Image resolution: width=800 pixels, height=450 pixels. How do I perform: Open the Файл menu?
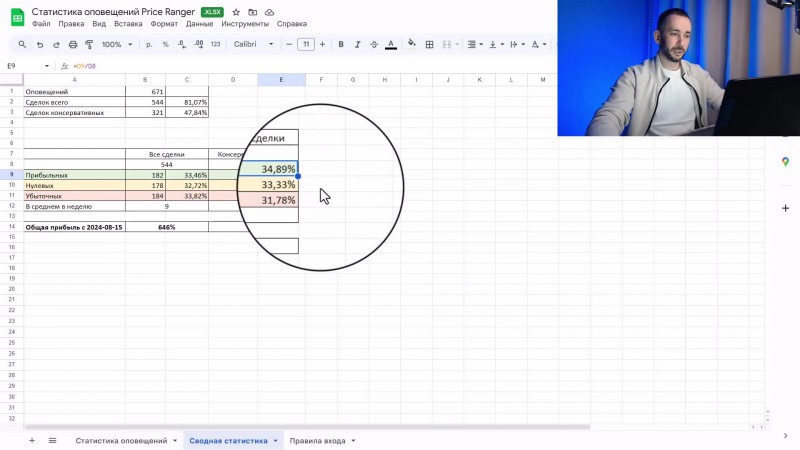[41, 24]
